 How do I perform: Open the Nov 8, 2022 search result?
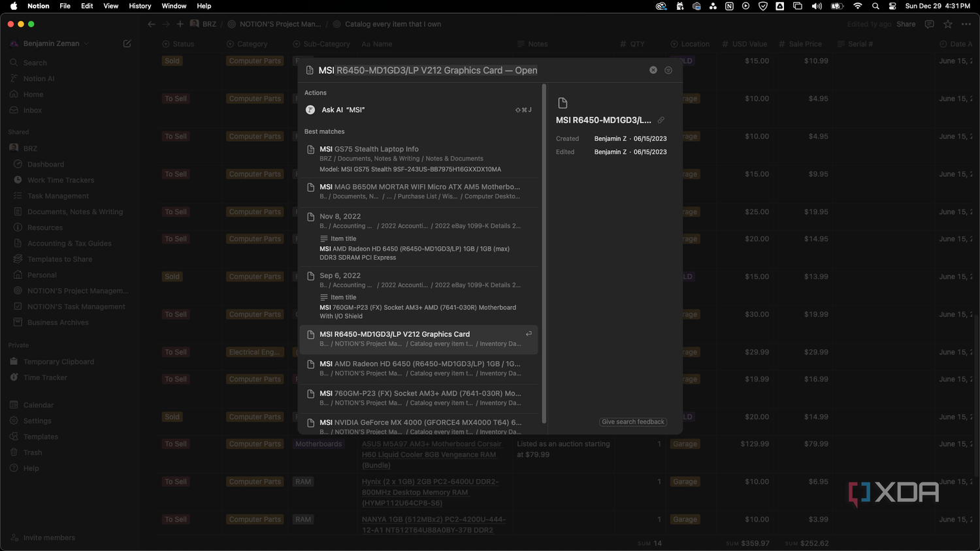[x=418, y=236]
